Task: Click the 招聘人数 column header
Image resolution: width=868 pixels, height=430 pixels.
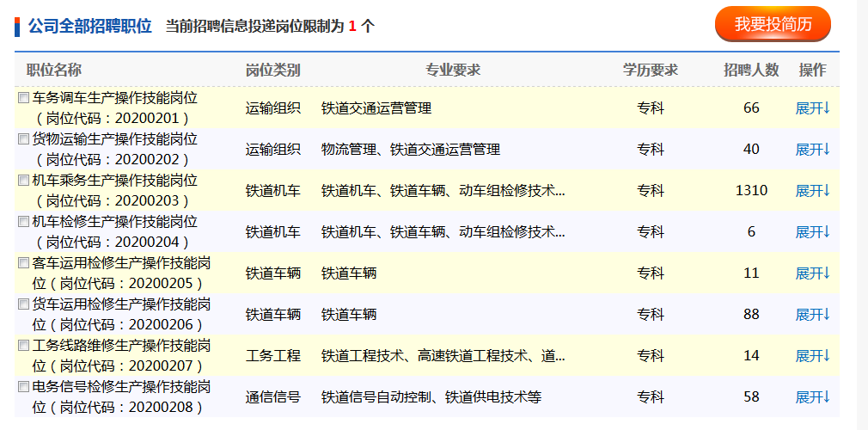Action: pos(751,70)
